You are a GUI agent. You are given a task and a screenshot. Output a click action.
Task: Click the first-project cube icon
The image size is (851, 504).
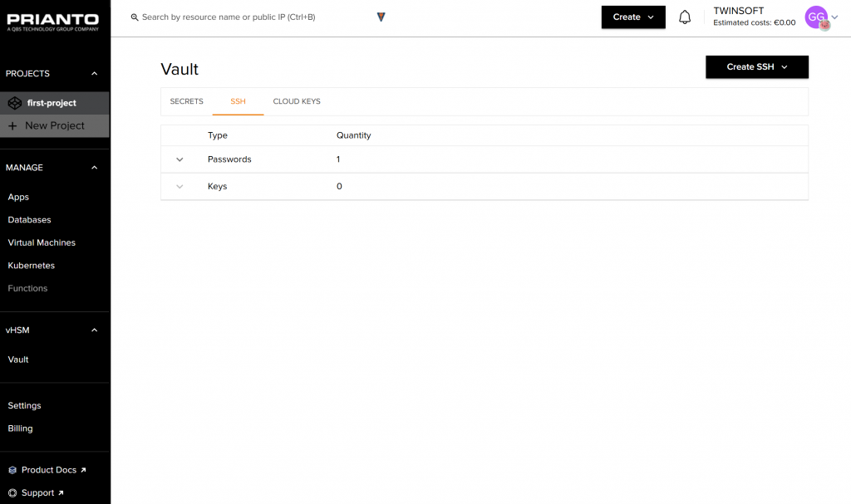(x=13, y=103)
